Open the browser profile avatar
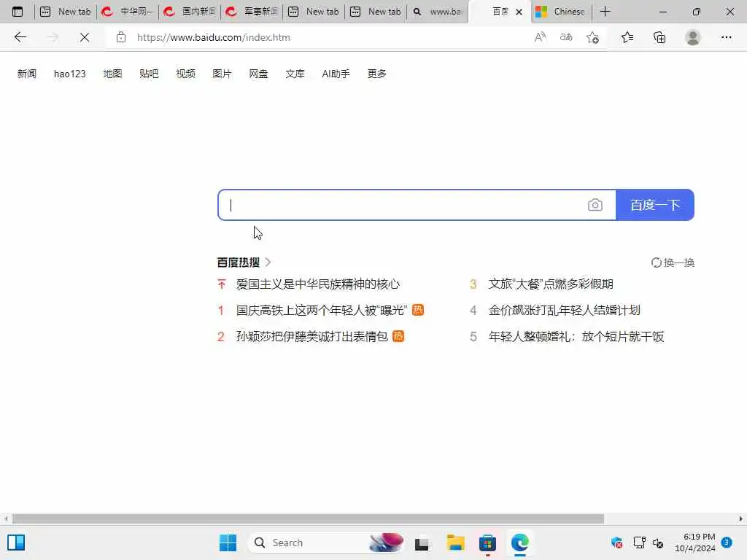 [x=693, y=37]
